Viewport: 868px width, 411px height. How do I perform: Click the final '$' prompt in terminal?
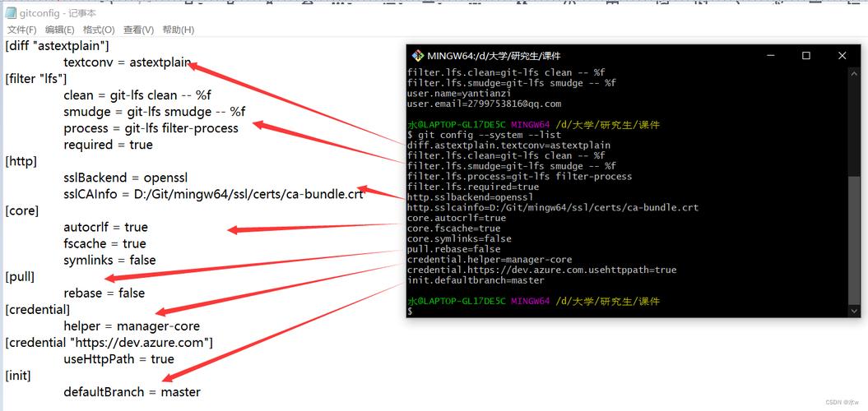click(410, 312)
